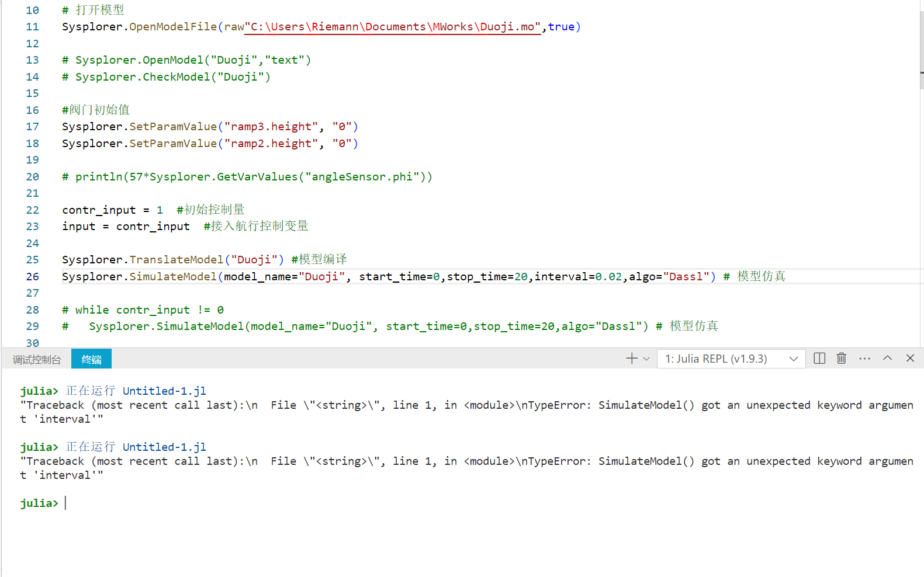Screen dimensions: 924x577
Task: Click line number 11 in gutter
Action: tap(33, 27)
